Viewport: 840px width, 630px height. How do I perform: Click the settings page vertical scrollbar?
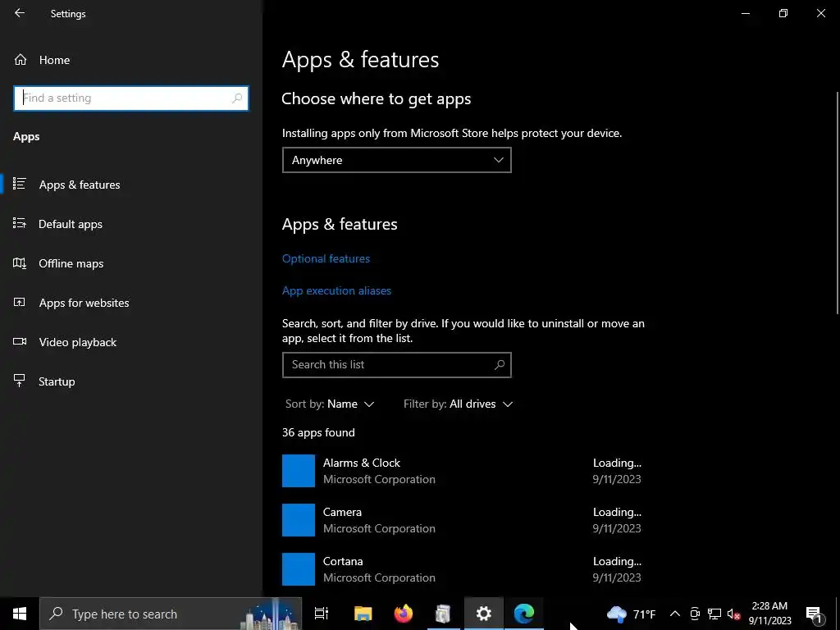[838, 203]
